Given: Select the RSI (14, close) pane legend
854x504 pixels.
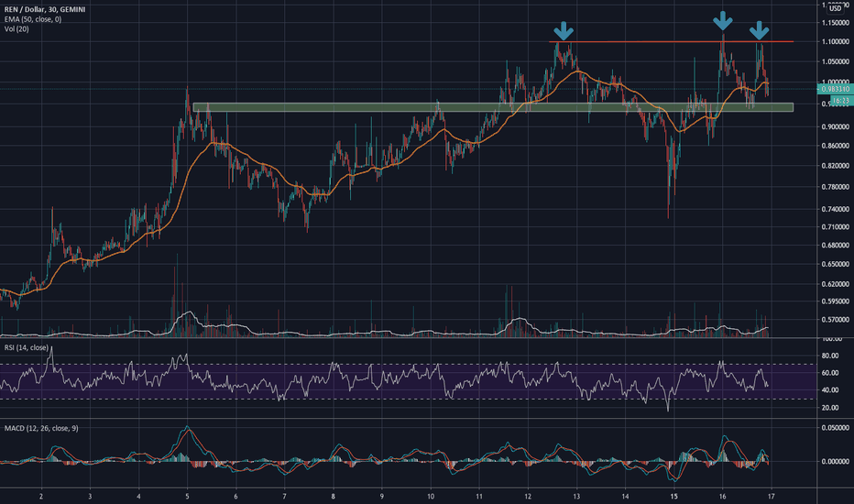Looking at the screenshot, I should 27,347.
